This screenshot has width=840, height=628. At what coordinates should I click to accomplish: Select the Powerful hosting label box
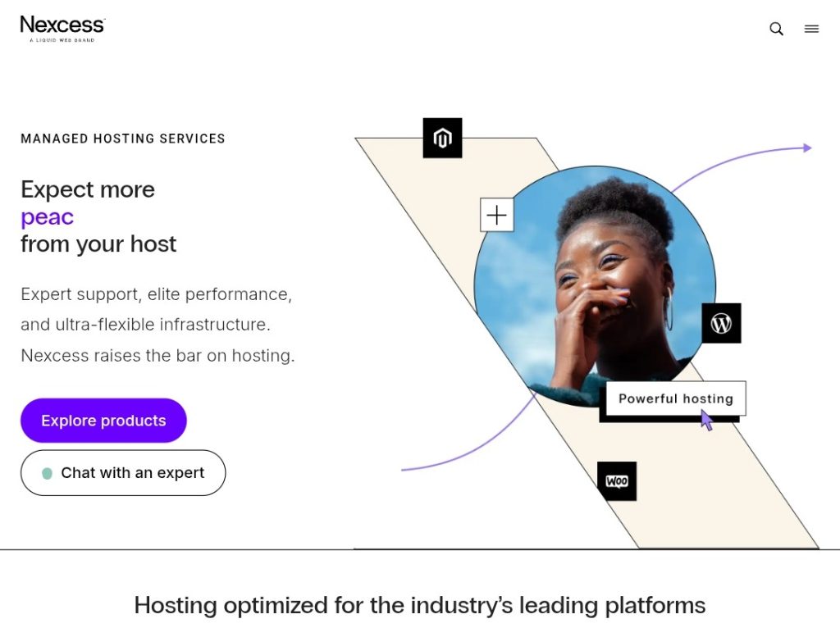point(675,398)
